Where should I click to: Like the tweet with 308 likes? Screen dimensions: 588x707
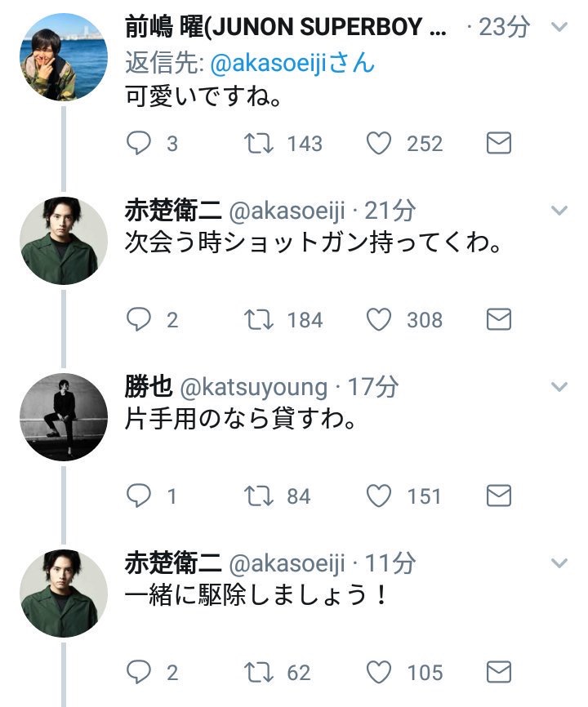coord(378,320)
